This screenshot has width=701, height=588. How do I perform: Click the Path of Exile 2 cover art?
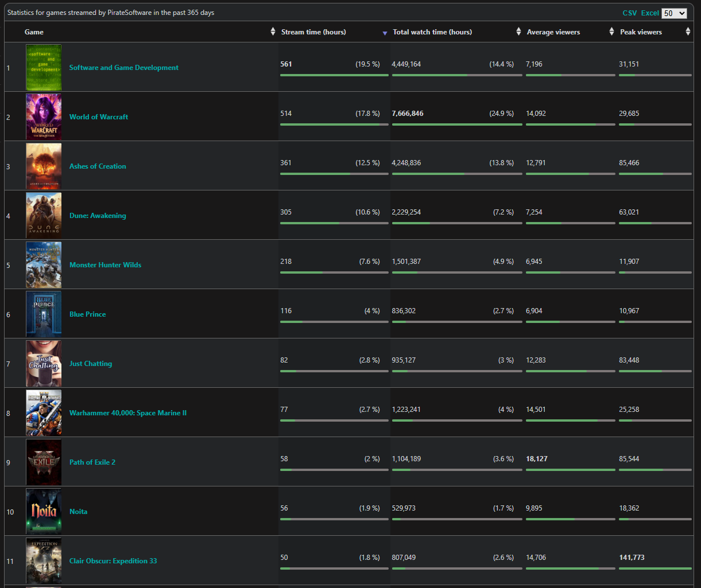[x=44, y=462]
